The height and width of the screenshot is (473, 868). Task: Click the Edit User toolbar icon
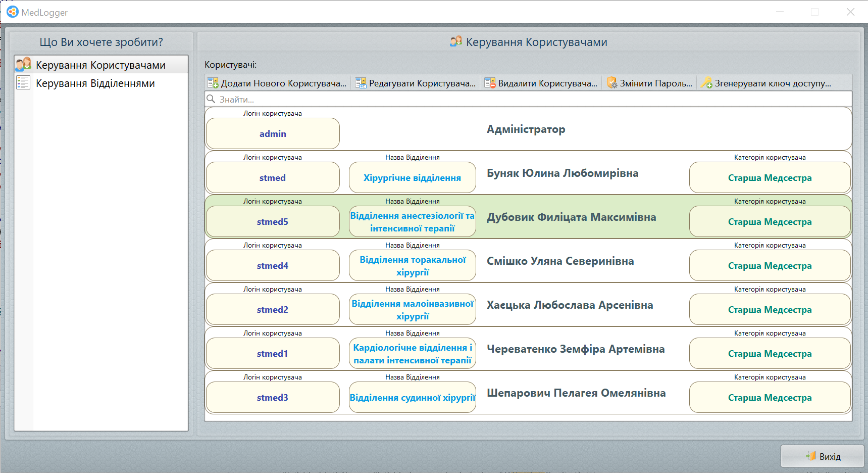pyautogui.click(x=361, y=83)
